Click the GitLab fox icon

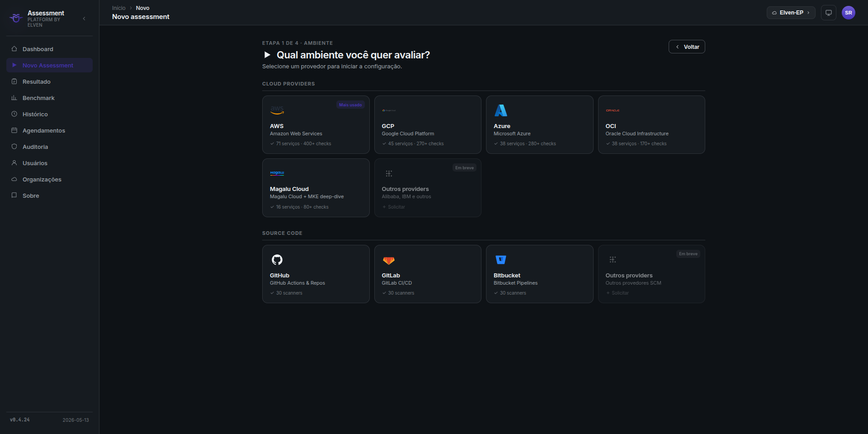388,260
